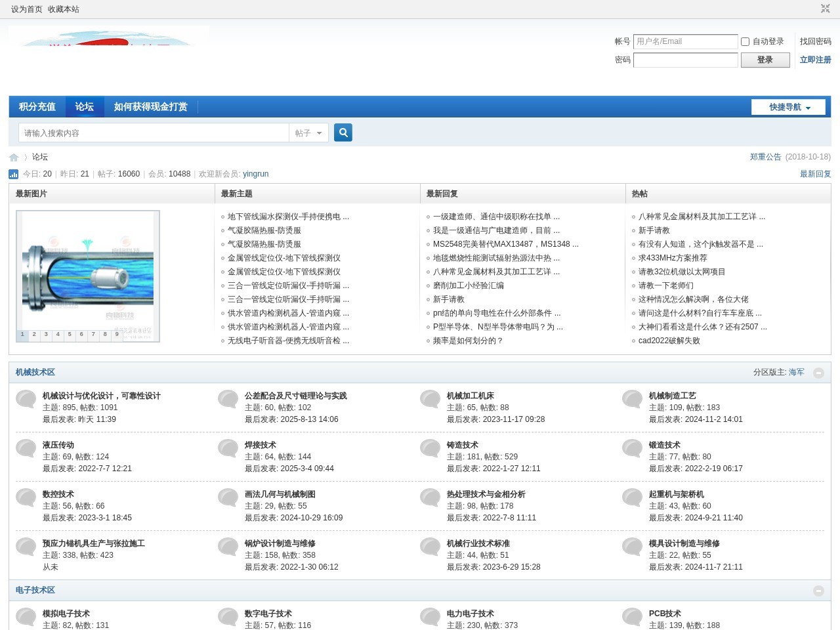This screenshot has width=840, height=630.
Task: Click forum icon beside 数字电子技术
Action: click(x=228, y=617)
